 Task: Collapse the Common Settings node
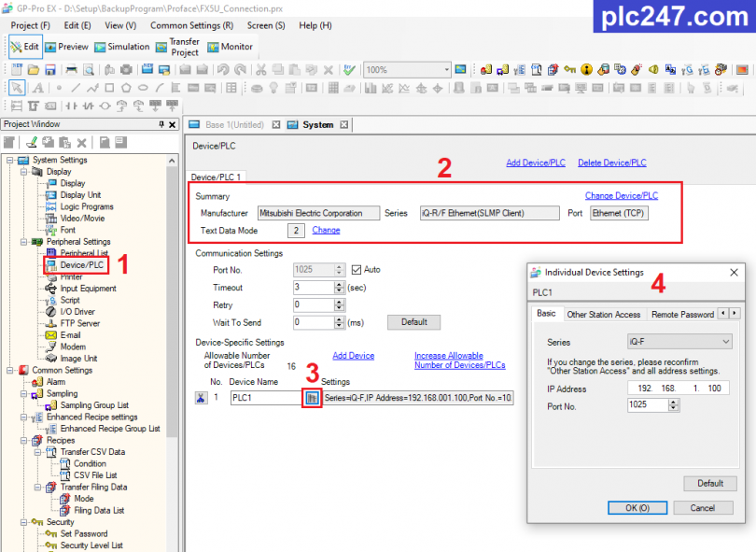click(x=9, y=370)
